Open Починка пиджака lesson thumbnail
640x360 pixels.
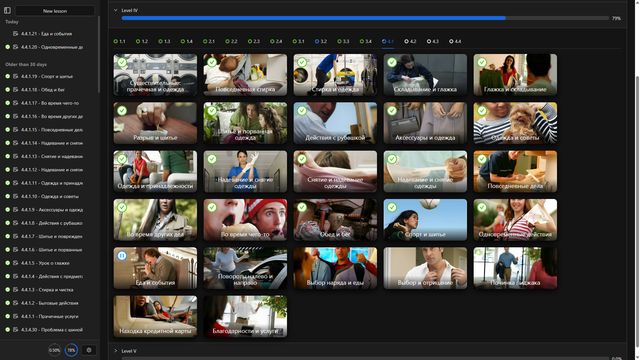515,268
